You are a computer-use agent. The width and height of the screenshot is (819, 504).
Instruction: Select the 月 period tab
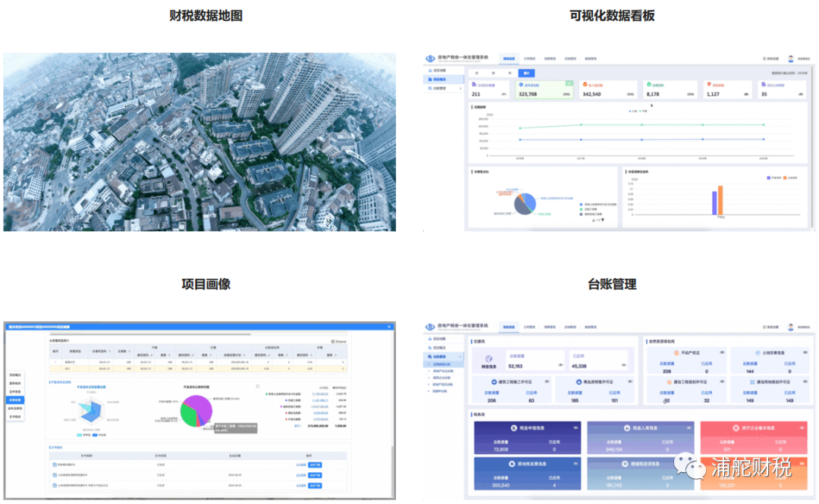[477, 74]
